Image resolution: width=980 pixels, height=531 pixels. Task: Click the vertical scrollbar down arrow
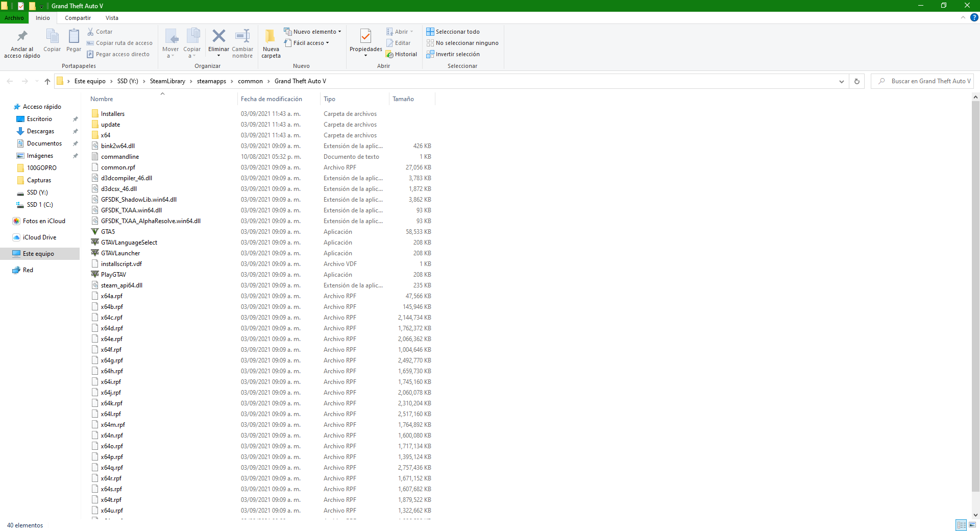click(975, 515)
